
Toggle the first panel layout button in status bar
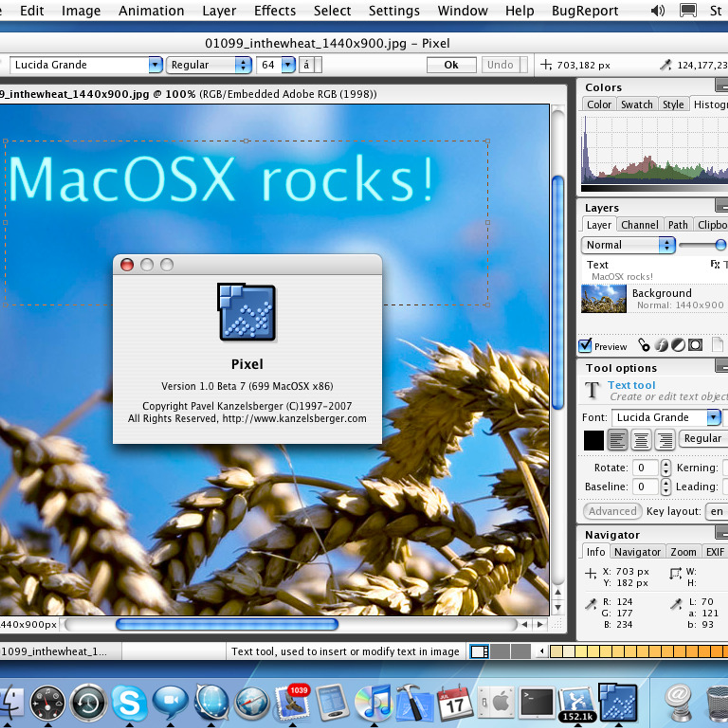pyautogui.click(x=479, y=651)
